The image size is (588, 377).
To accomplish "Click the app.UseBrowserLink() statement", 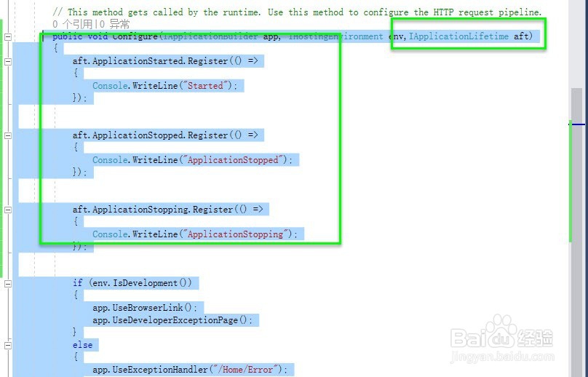I will pos(145,308).
